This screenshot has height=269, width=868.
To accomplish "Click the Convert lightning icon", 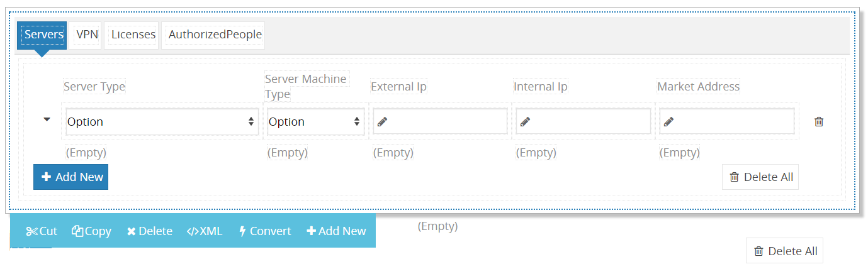I will point(242,231).
